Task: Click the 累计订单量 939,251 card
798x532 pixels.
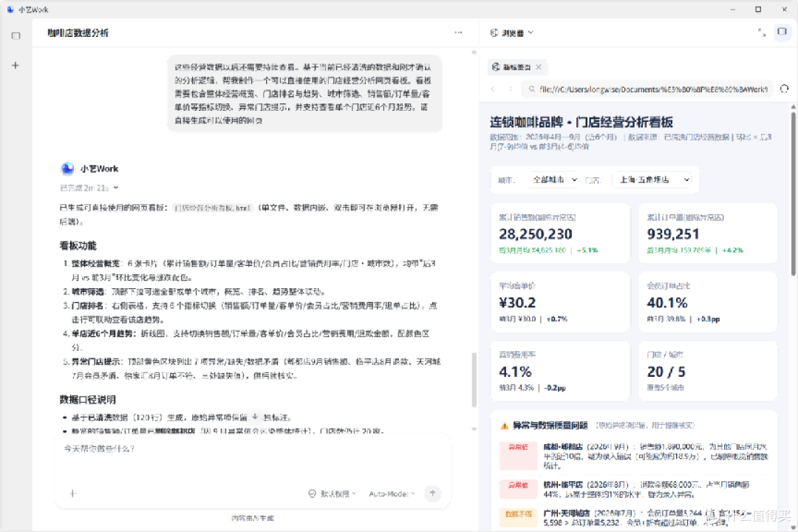Action: 708,233
